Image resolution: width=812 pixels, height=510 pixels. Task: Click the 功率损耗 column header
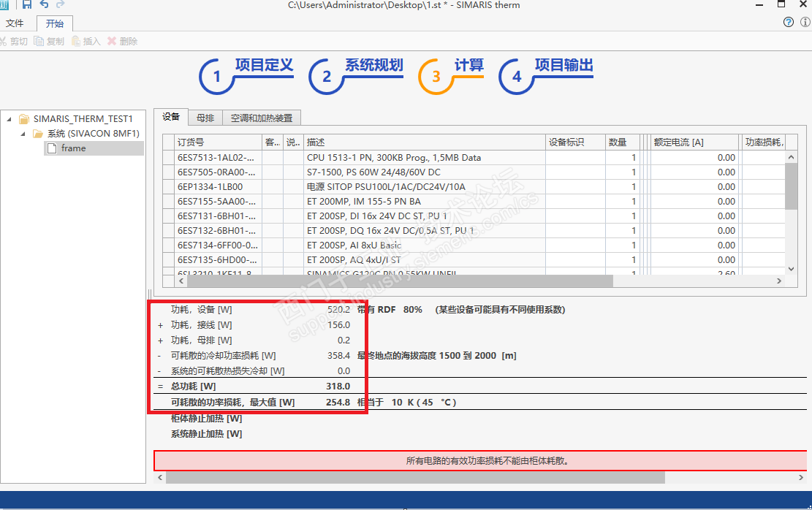coord(765,142)
